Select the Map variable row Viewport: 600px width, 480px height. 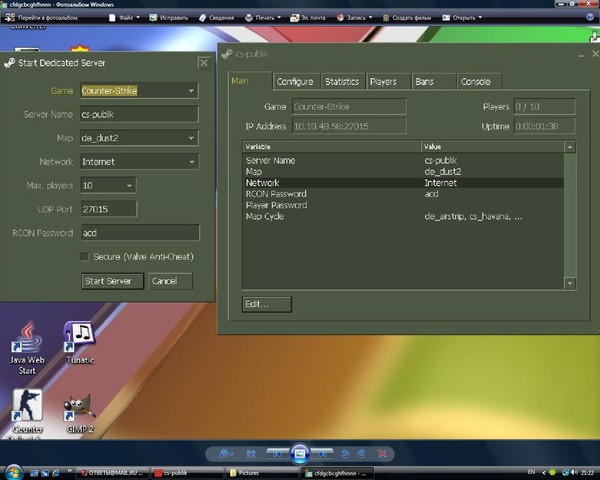point(403,171)
